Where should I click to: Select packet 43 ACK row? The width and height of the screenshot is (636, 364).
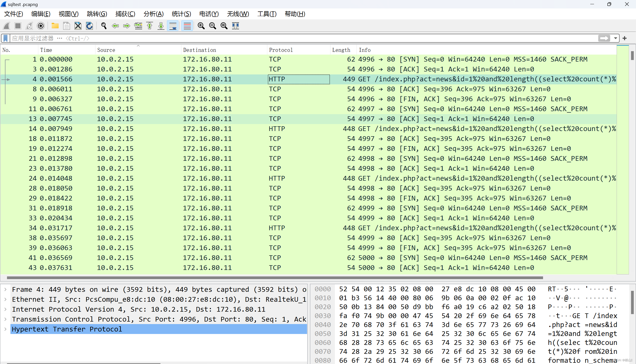(x=308, y=268)
